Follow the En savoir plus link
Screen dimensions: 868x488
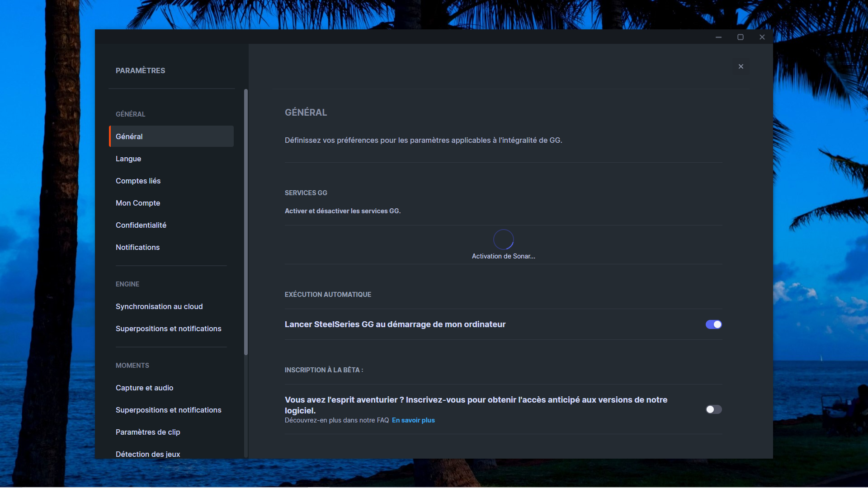[x=413, y=420]
